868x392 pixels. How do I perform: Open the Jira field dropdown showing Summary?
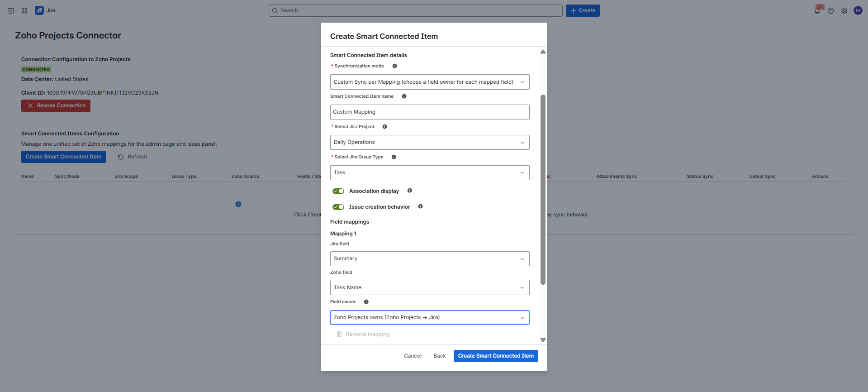(430, 258)
